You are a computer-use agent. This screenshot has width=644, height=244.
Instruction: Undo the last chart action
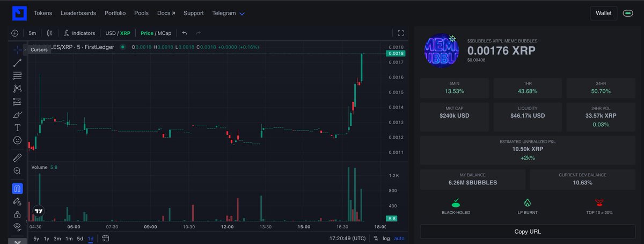point(185,33)
